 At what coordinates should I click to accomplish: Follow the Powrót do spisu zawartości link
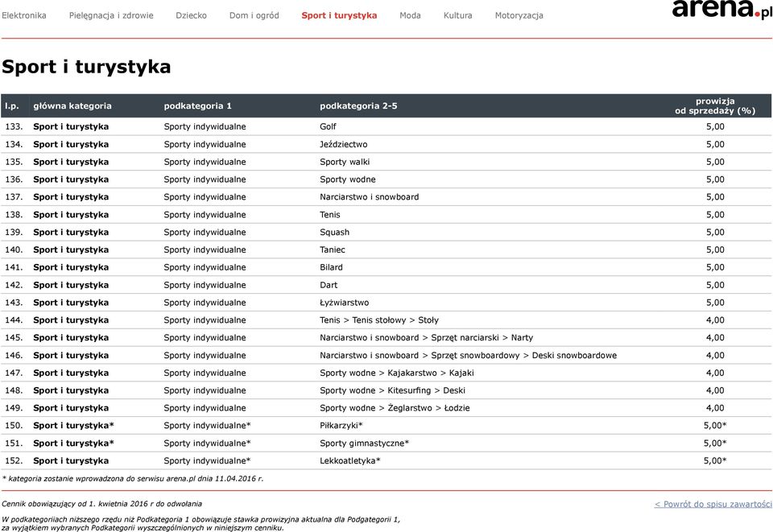pos(713,504)
